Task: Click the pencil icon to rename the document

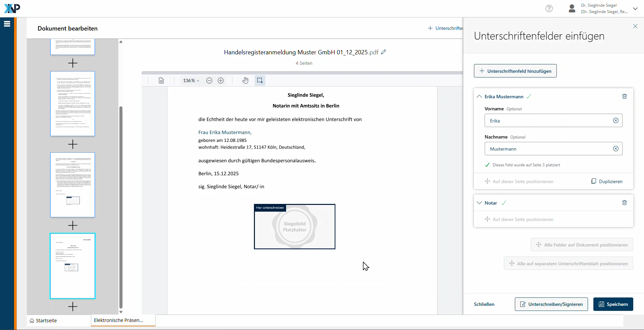Action: coord(384,52)
